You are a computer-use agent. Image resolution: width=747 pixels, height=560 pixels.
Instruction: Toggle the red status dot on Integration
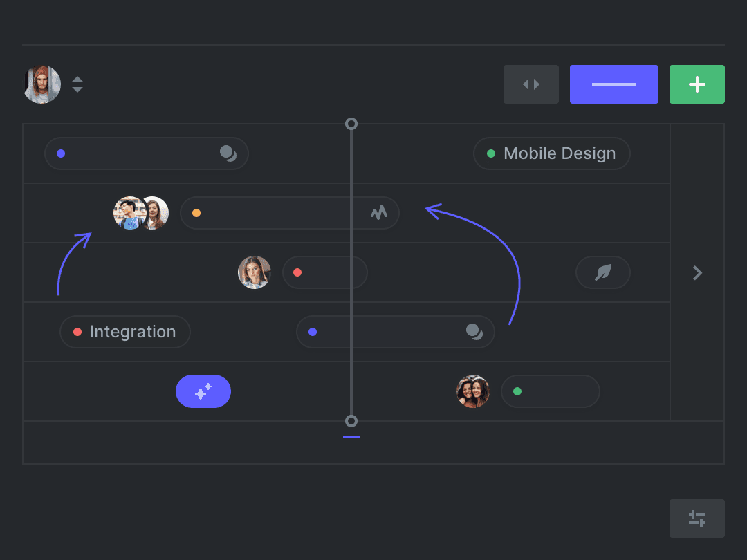(x=77, y=332)
